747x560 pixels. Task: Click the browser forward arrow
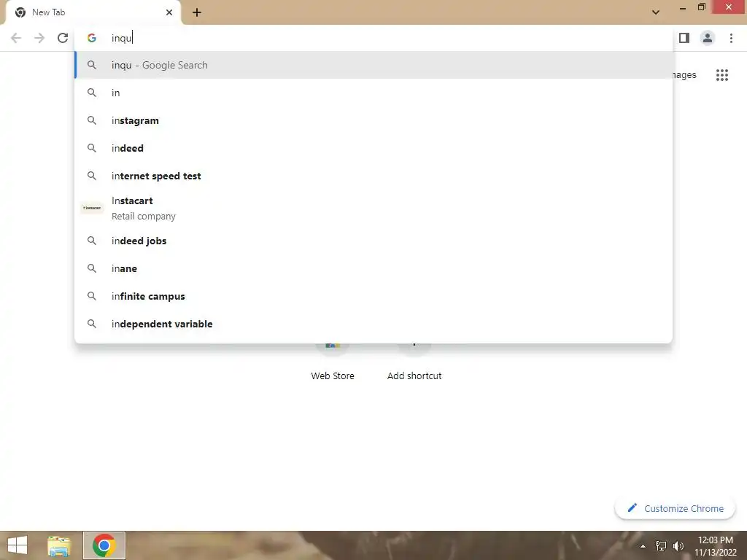(39, 38)
